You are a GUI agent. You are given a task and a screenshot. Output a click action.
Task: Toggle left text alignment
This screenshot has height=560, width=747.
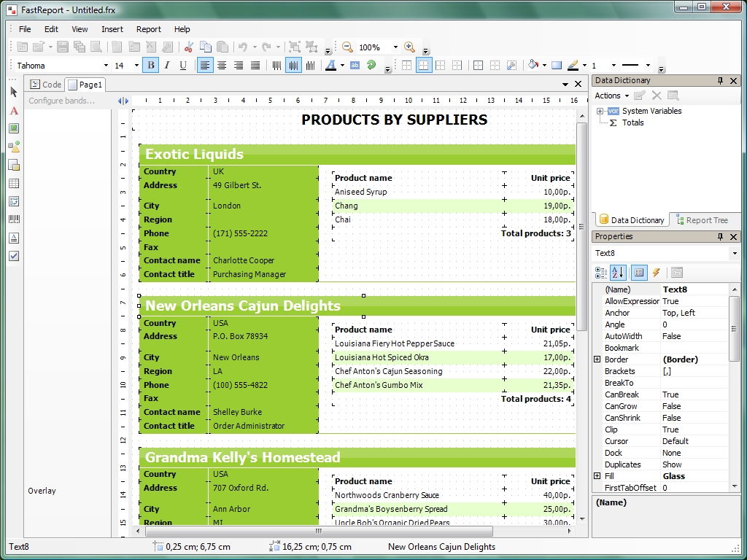point(205,65)
